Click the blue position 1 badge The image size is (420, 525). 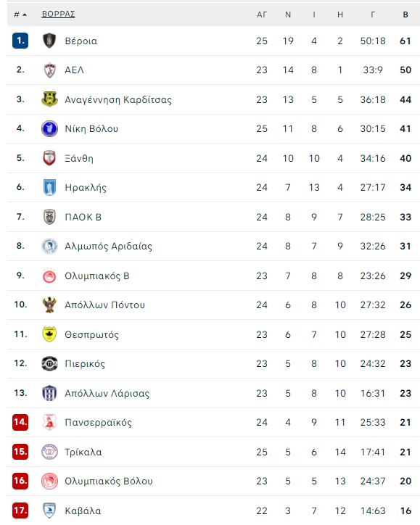[x=20, y=41]
